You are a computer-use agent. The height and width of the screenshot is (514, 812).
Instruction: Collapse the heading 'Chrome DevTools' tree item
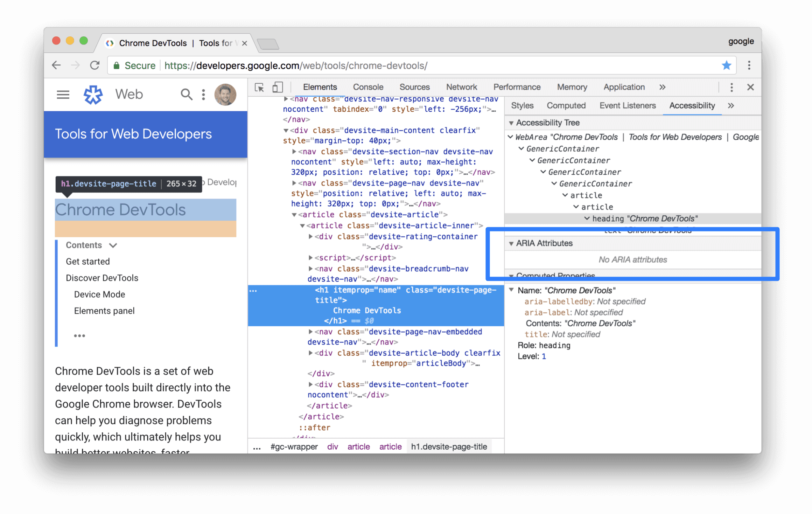click(585, 218)
